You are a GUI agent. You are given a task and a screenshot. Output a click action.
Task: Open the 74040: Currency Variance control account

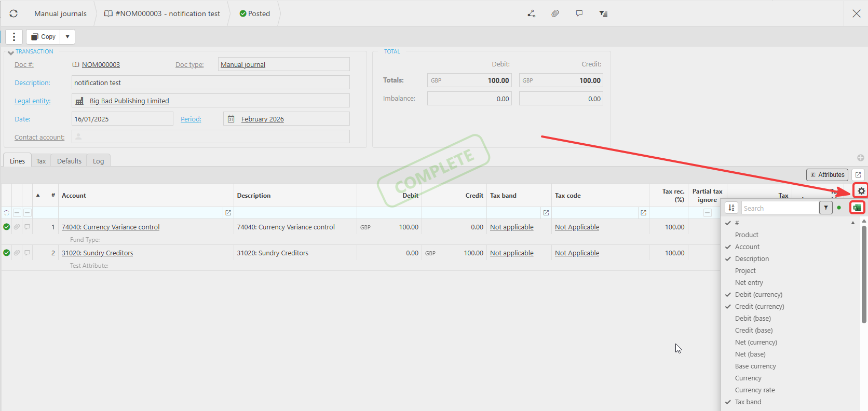pos(111,227)
